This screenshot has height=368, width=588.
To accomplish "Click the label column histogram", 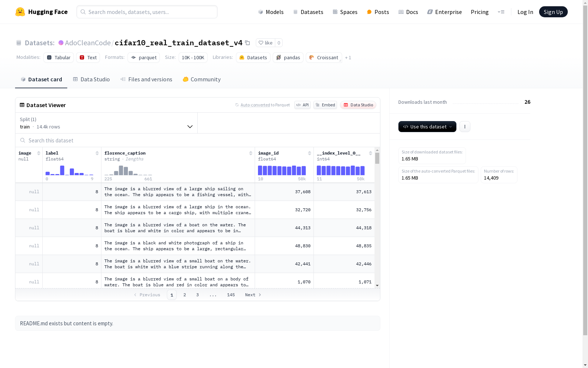I will coord(69,170).
